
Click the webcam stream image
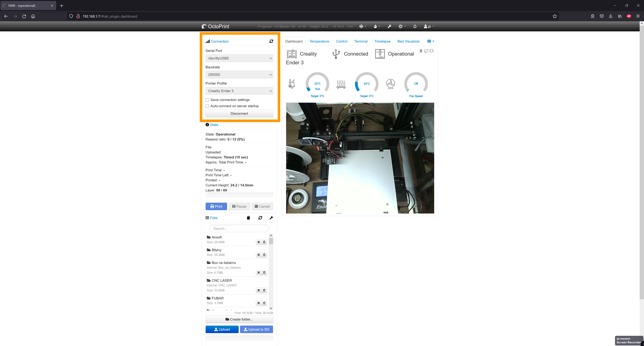pyautogui.click(x=360, y=158)
